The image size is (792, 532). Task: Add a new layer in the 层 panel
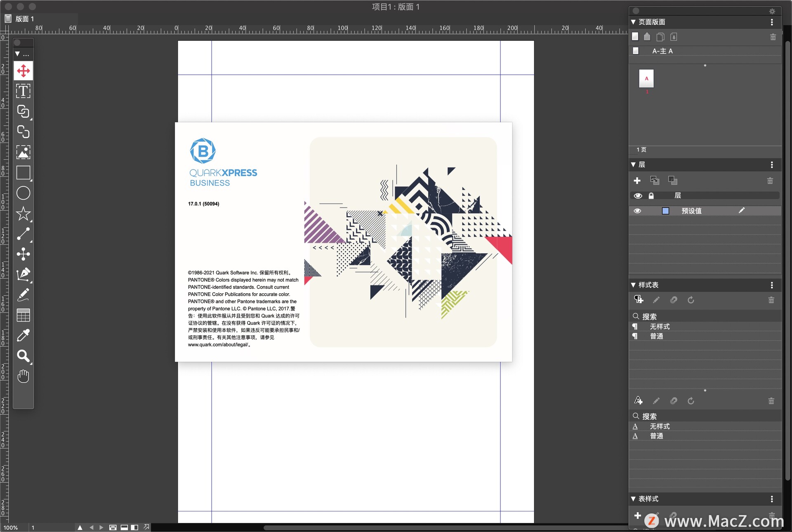click(637, 181)
